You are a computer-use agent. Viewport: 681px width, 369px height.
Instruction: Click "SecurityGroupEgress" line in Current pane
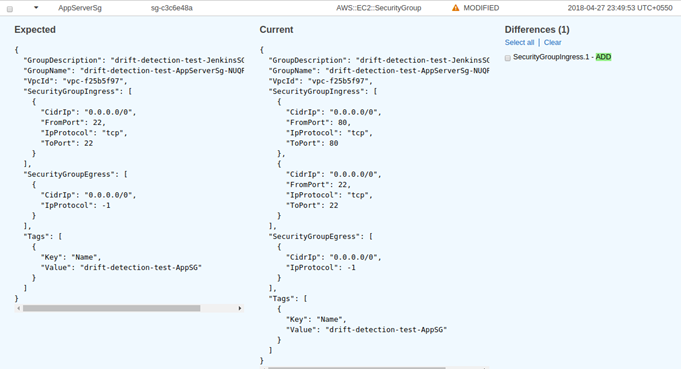click(321, 236)
